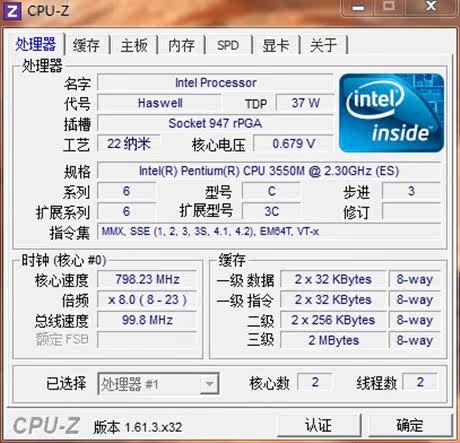
Task: Close the CPU-Z window
Action: [431, 6]
